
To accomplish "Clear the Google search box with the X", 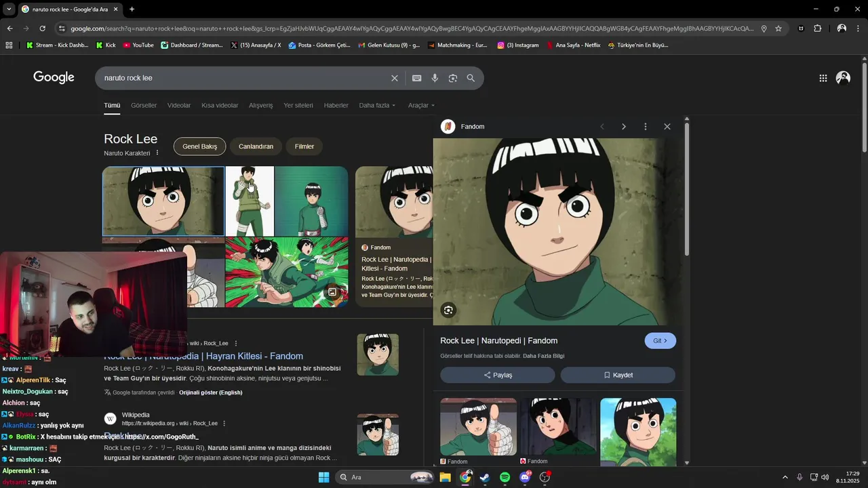I will (x=395, y=78).
